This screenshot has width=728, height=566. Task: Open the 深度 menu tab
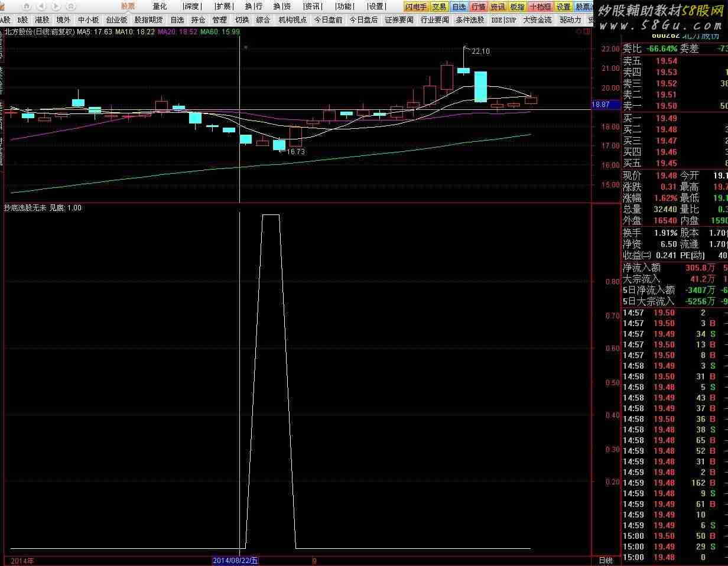(x=192, y=6)
